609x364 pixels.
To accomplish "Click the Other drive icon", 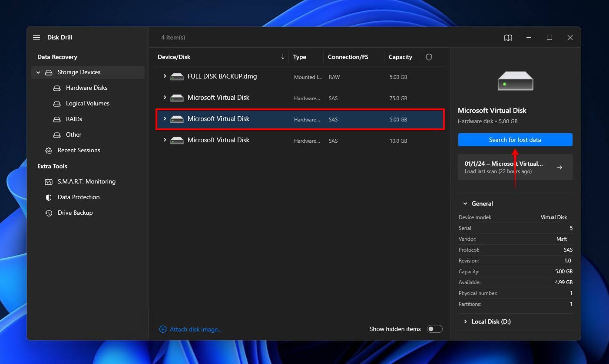I will [x=57, y=135].
